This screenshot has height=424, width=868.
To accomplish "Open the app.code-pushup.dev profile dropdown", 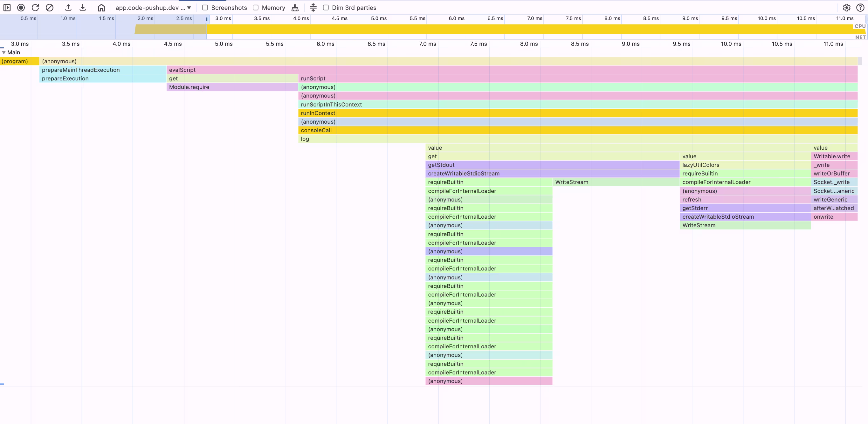I will pyautogui.click(x=153, y=7).
